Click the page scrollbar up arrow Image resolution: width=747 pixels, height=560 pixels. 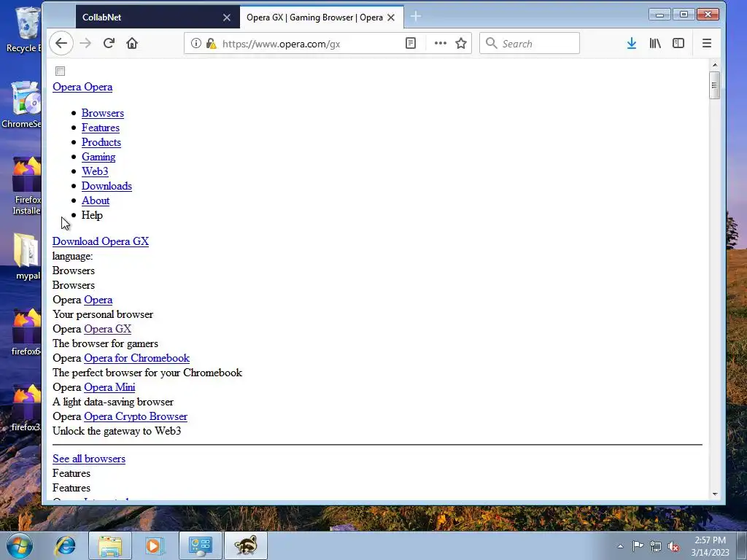click(715, 65)
